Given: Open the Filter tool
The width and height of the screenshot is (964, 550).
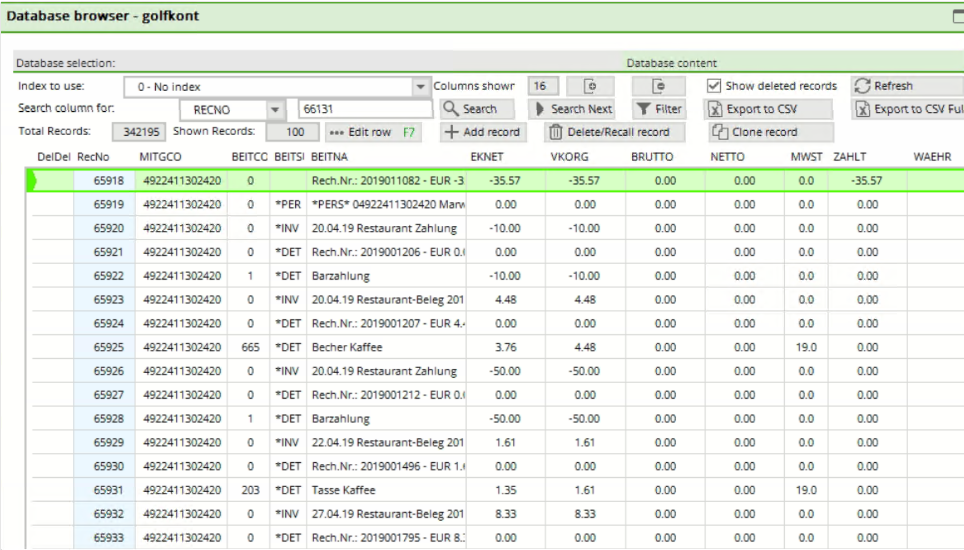Looking at the screenshot, I should click(659, 109).
